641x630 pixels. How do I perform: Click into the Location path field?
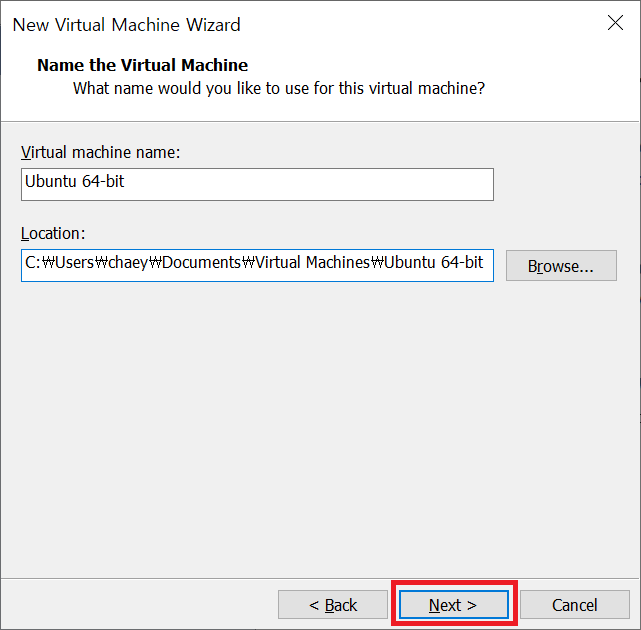tap(257, 265)
